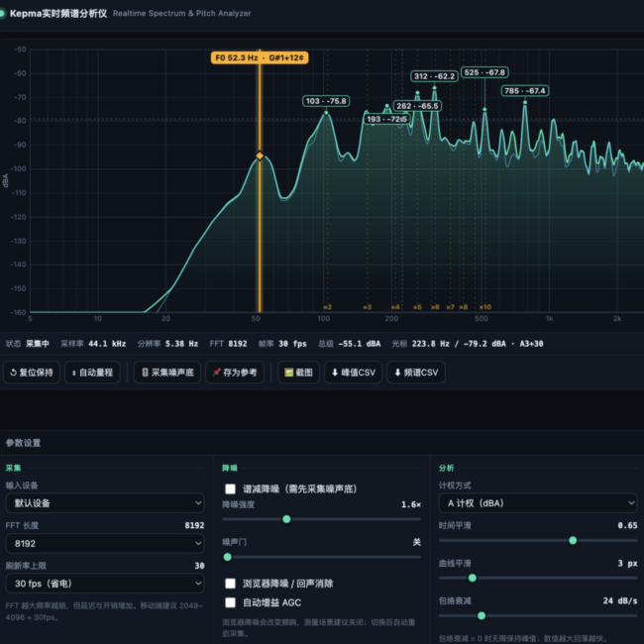Open the FFT 长度 8192 dropdown
Viewport: 644px width, 644px height.
click(105, 543)
